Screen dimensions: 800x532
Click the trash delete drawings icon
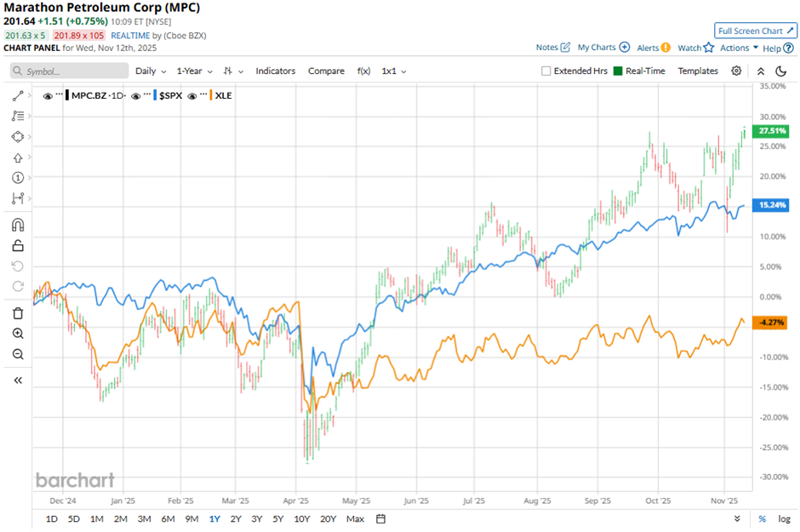(x=18, y=313)
